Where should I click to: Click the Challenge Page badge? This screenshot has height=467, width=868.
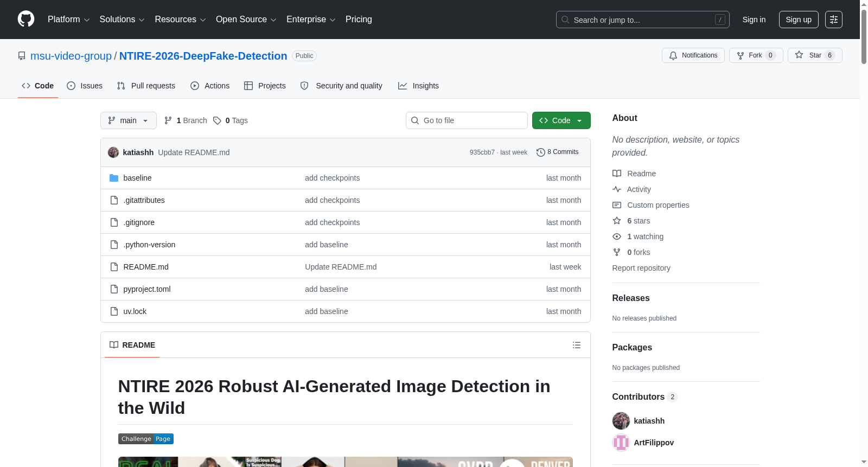click(146, 439)
